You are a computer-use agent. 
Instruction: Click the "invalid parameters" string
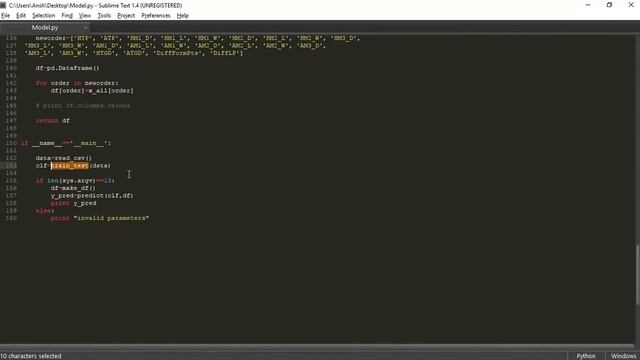coord(111,218)
